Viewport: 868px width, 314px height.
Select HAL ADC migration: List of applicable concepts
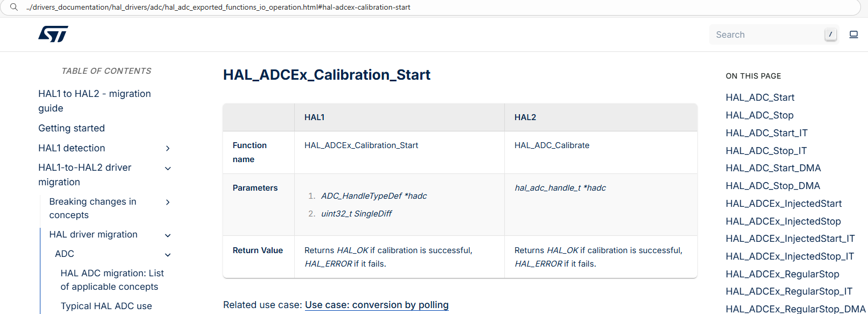(x=112, y=280)
